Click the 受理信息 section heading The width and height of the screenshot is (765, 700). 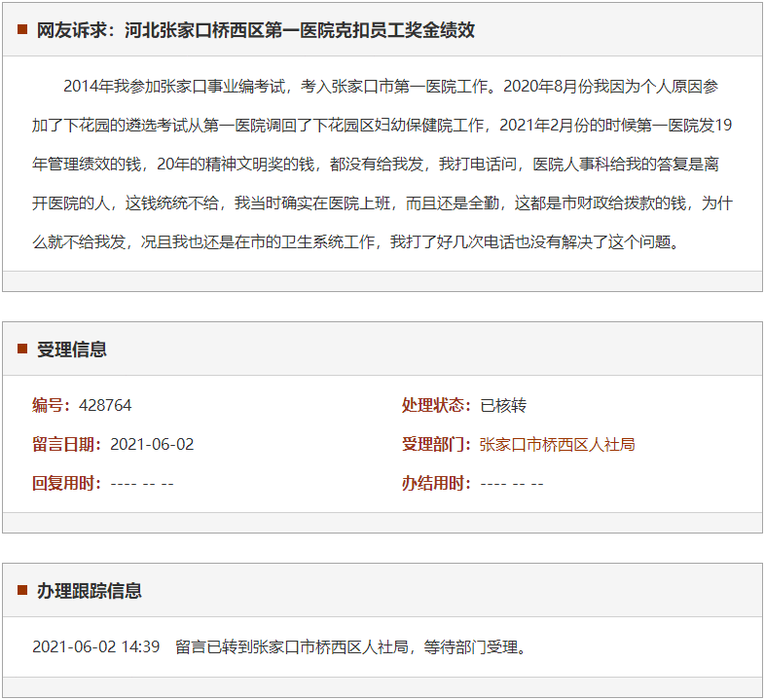point(72,350)
